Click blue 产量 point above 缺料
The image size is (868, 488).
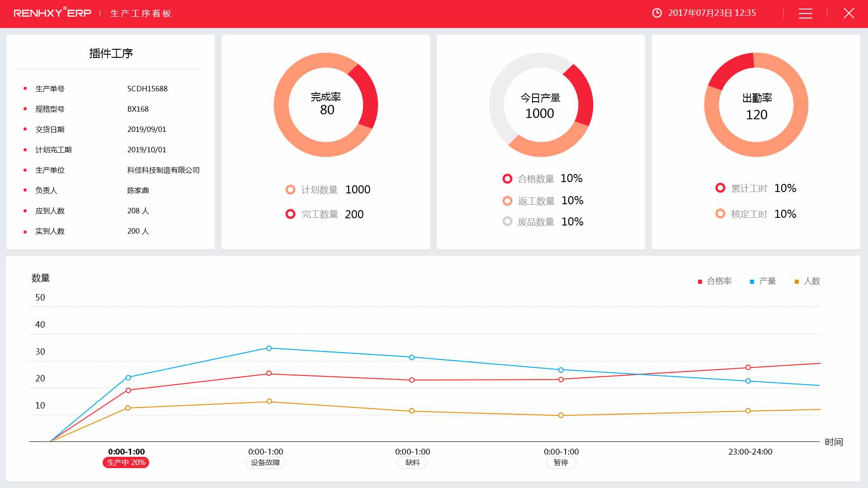(412, 357)
